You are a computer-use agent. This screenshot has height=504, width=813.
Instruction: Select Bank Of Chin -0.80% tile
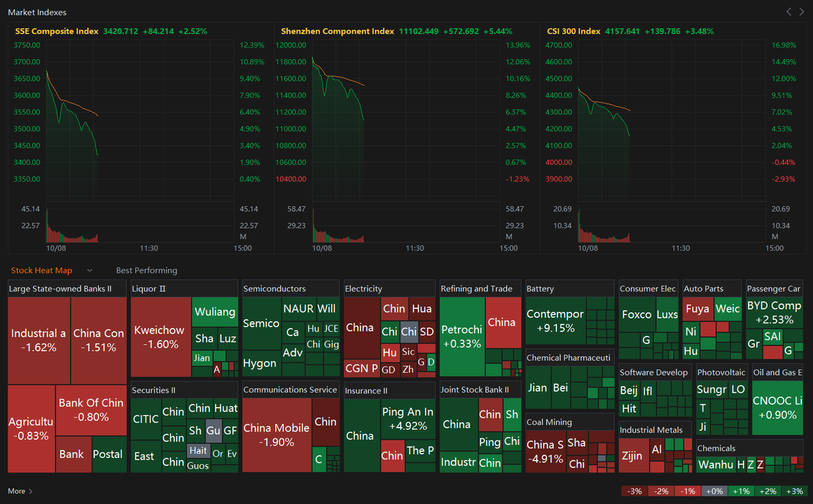pos(91,410)
